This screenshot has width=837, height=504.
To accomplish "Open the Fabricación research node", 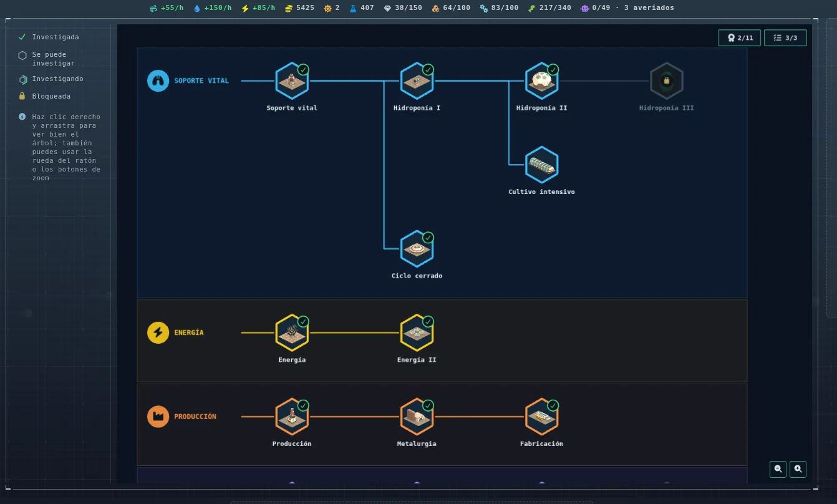I will 541,417.
